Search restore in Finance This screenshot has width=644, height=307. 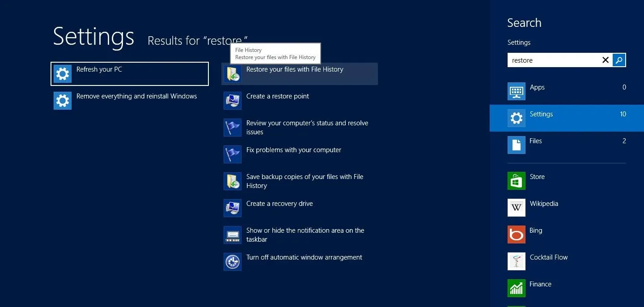tap(567, 288)
